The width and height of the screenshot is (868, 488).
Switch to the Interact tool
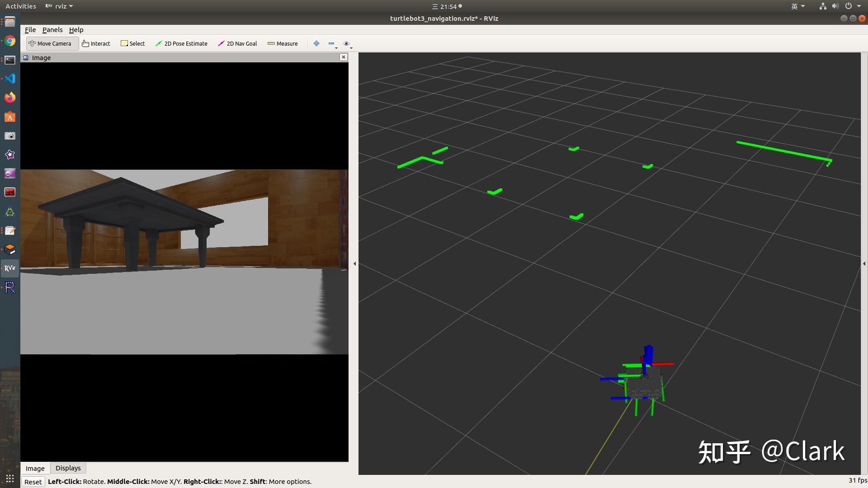[x=96, y=43]
